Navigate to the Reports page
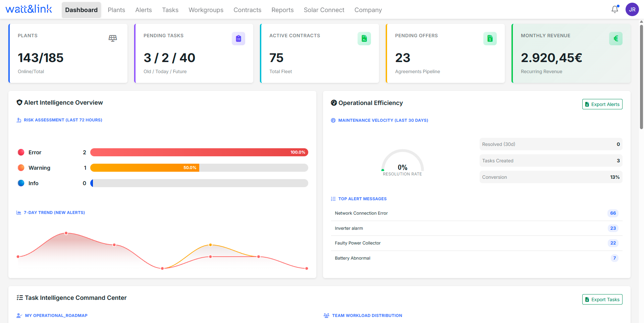This screenshot has height=323, width=644. (x=282, y=10)
